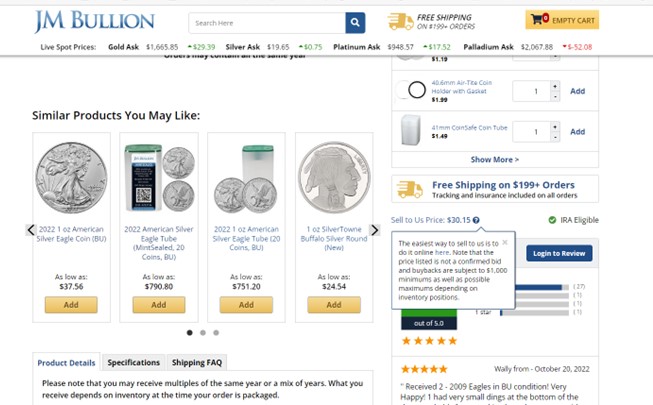Click the free shipping truck icon in header

tap(400, 21)
